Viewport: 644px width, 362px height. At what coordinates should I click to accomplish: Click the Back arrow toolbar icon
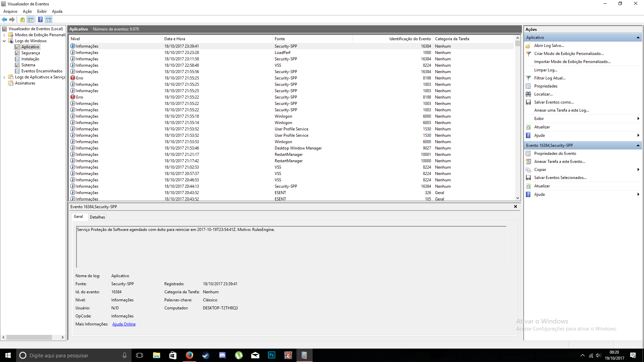tap(4, 20)
